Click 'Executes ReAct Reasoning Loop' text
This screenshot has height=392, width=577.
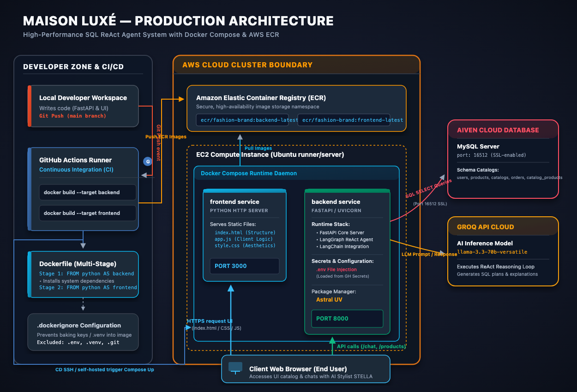click(x=496, y=267)
